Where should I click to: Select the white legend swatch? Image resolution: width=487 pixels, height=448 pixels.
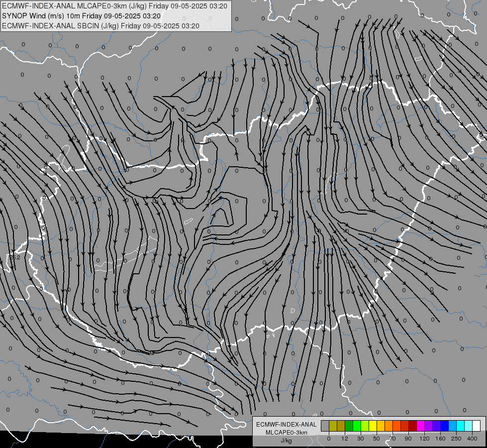[x=476, y=426]
